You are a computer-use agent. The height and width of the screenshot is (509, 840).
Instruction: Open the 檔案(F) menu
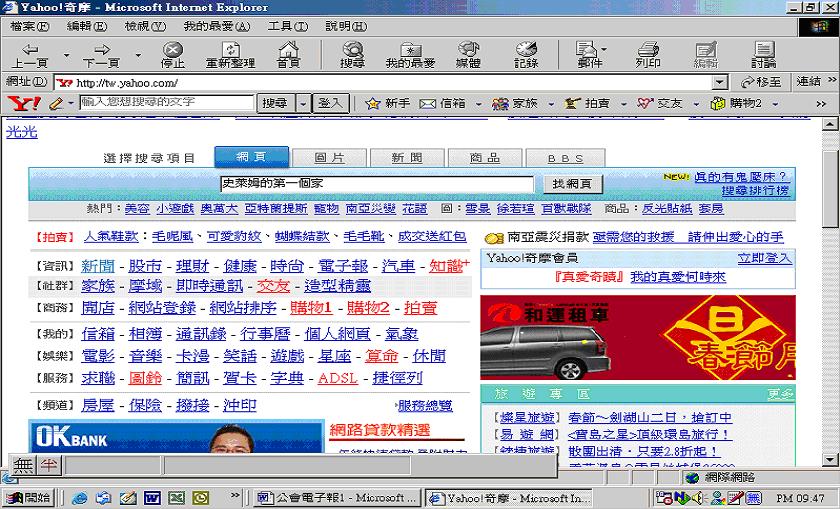point(30,26)
